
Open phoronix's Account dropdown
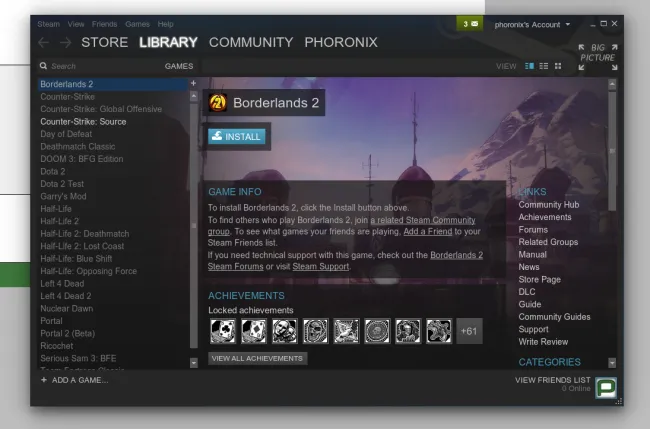[x=532, y=24]
